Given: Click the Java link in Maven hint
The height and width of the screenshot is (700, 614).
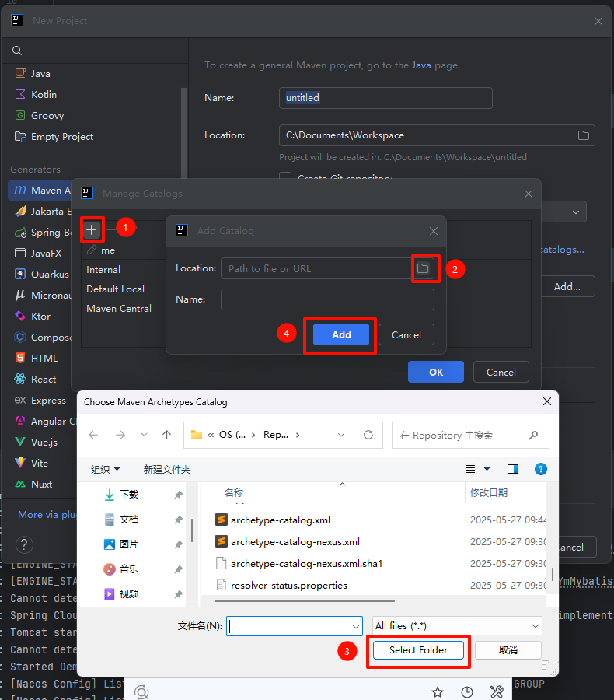Looking at the screenshot, I should 421,65.
